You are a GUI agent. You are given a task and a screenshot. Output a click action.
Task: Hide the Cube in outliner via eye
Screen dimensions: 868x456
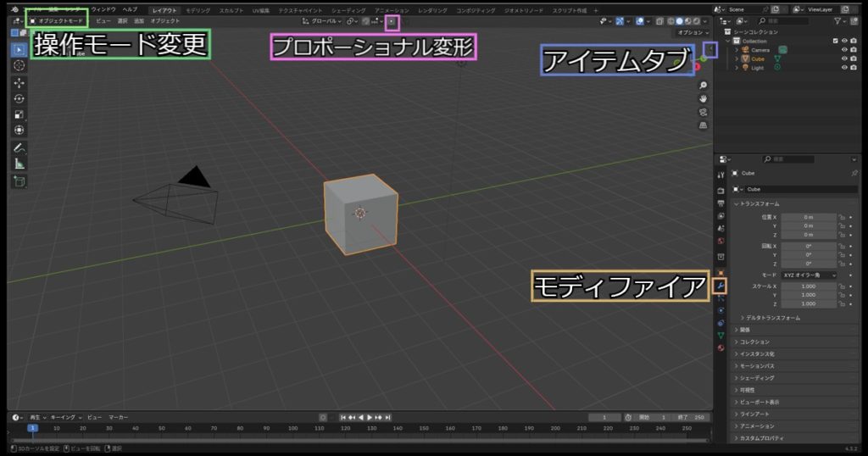pos(844,58)
